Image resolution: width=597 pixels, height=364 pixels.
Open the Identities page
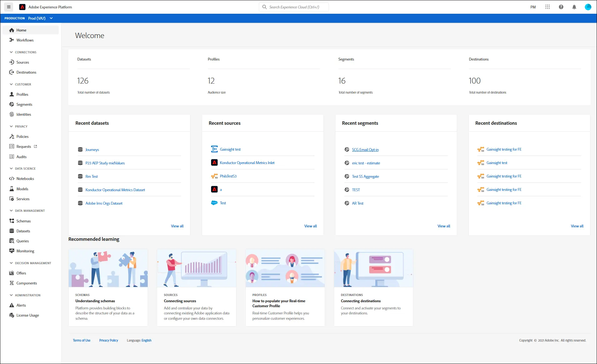pyautogui.click(x=23, y=114)
